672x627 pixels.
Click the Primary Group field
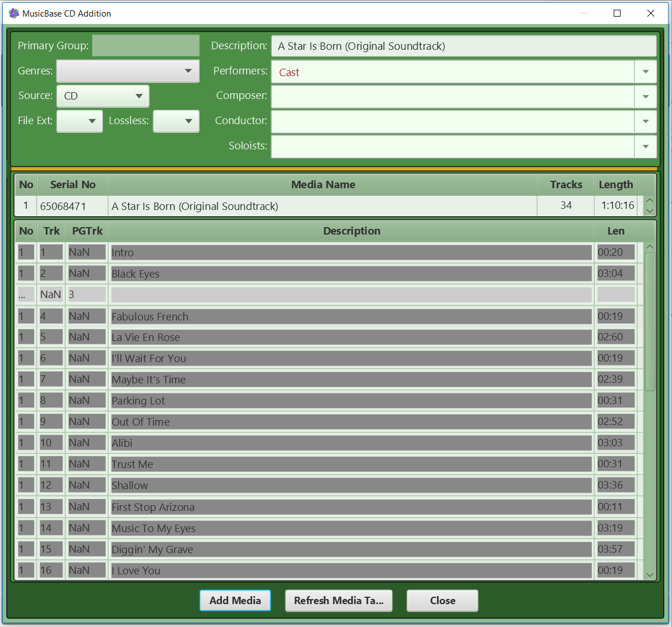point(146,45)
